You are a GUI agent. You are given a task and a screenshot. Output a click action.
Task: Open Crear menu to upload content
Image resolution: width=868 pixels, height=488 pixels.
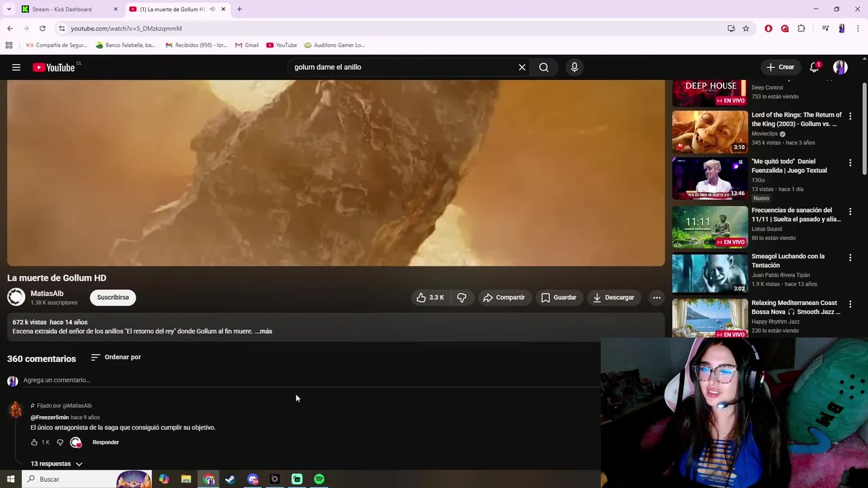[x=780, y=67]
